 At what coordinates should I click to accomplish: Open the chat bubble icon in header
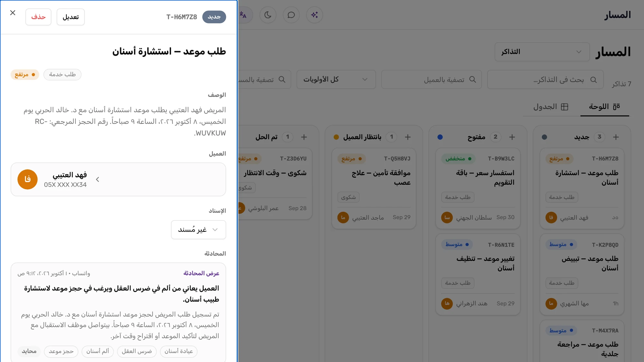tap(291, 15)
